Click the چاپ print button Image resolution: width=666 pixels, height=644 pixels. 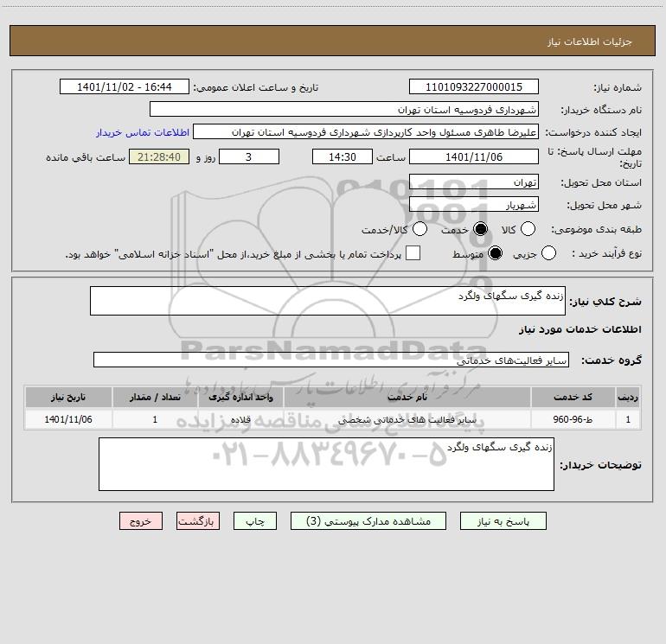coord(255,521)
